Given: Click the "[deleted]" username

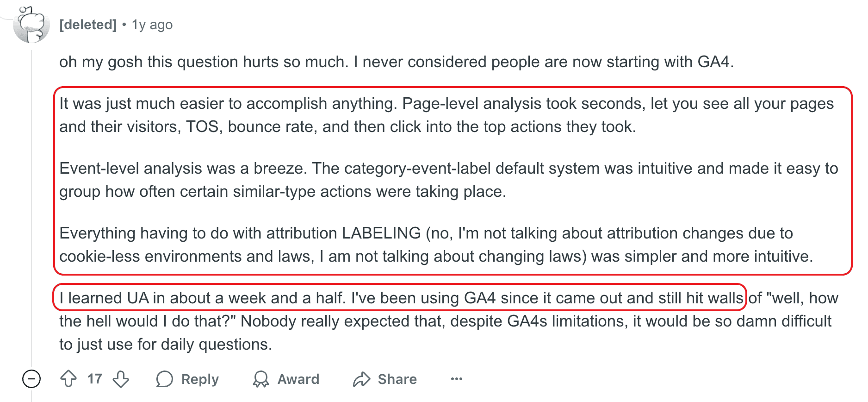Looking at the screenshot, I should (88, 25).
